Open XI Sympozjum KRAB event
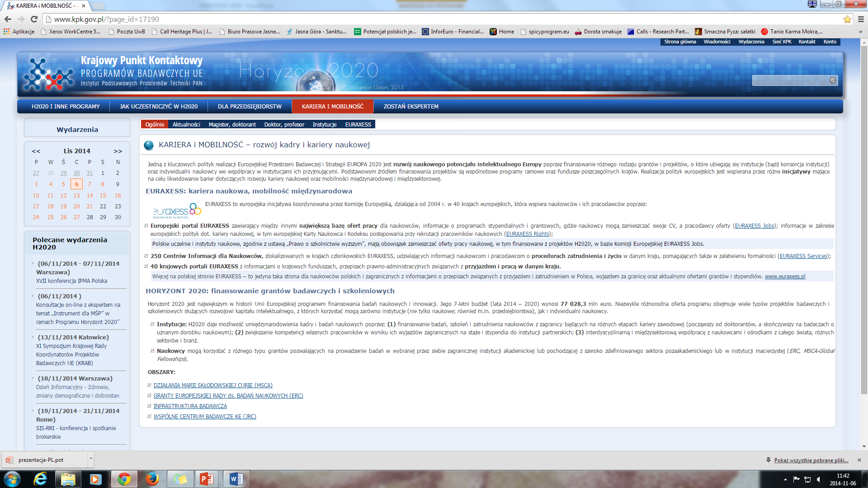Image resolution: width=868 pixels, height=488 pixels. point(71,355)
